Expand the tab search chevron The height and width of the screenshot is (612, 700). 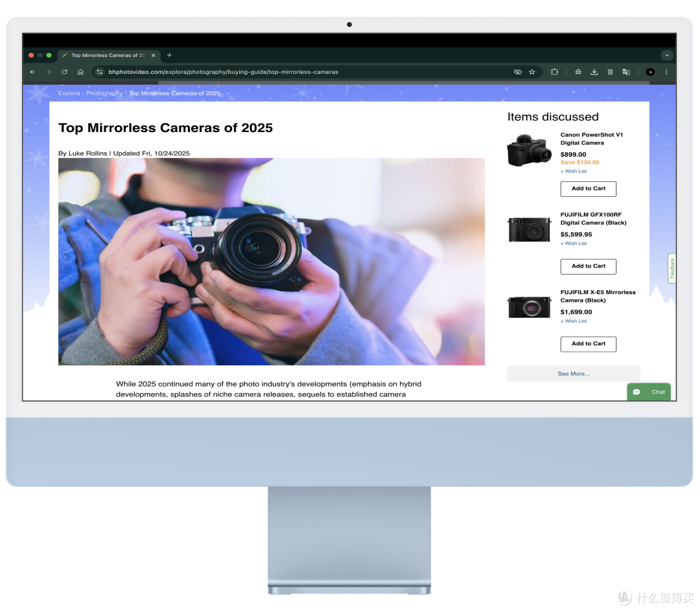(x=667, y=55)
